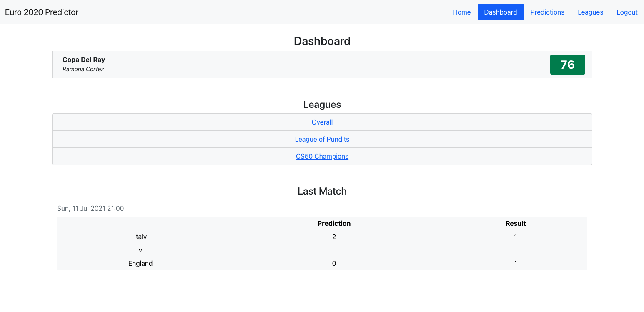The image size is (644, 312).
Task: Click the match date Sun, 11 Jul 2021
Action: tap(90, 208)
